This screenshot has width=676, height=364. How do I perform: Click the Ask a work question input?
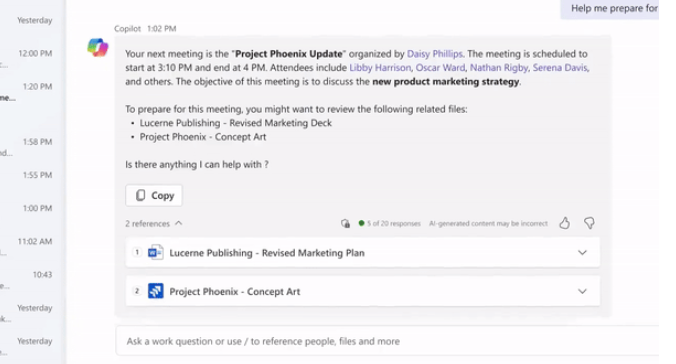click(x=387, y=341)
